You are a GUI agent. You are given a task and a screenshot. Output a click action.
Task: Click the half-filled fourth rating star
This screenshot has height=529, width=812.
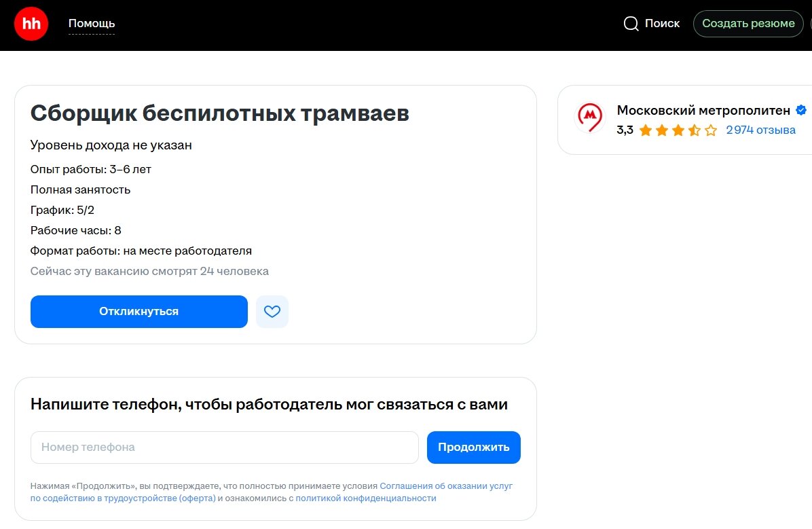pyautogui.click(x=694, y=130)
